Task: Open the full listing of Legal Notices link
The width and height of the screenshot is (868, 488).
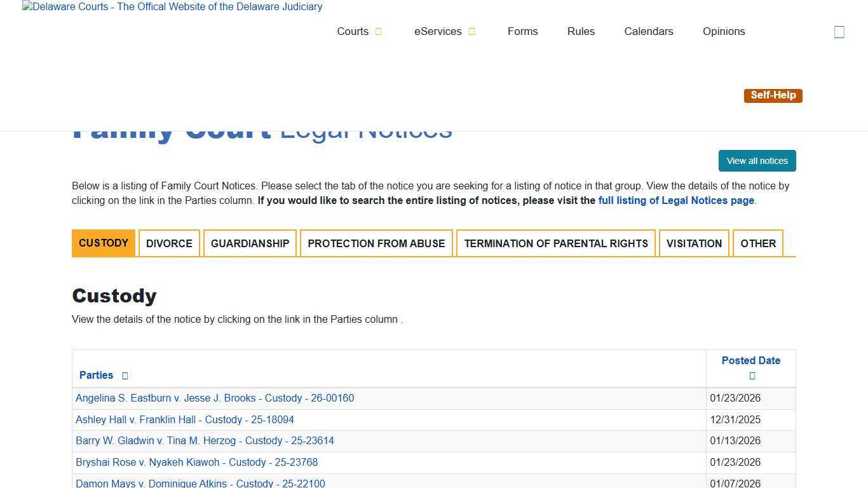Action: [676, 201]
